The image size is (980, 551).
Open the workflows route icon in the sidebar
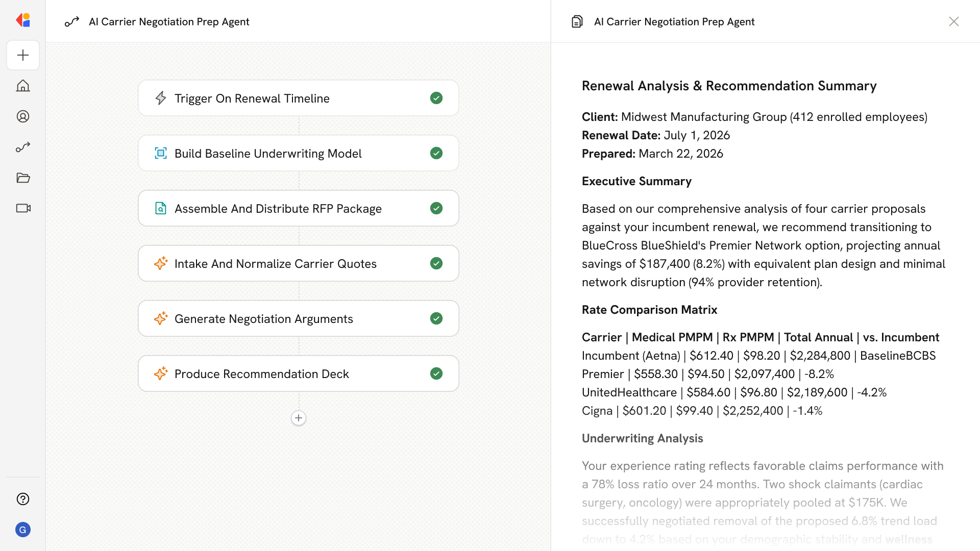tap(23, 147)
